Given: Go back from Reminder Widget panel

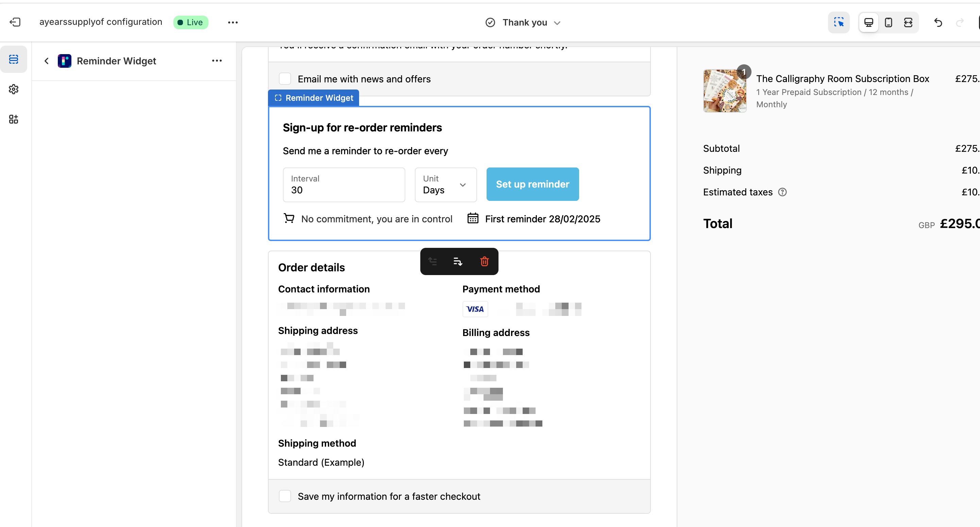Looking at the screenshot, I should click(46, 61).
